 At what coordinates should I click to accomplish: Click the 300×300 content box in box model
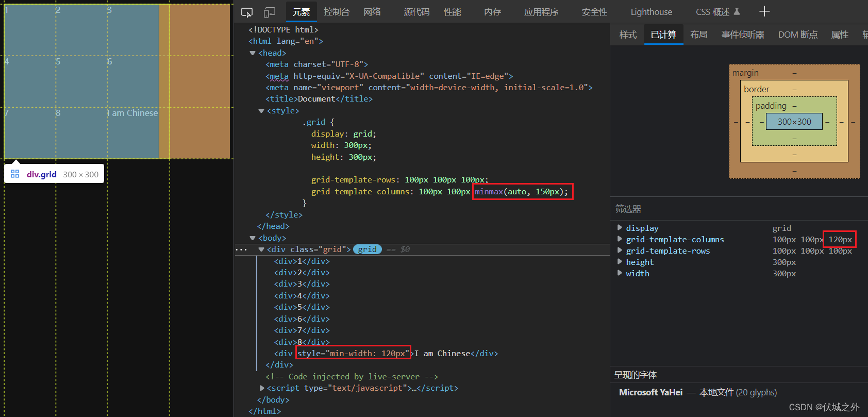pyautogui.click(x=794, y=122)
